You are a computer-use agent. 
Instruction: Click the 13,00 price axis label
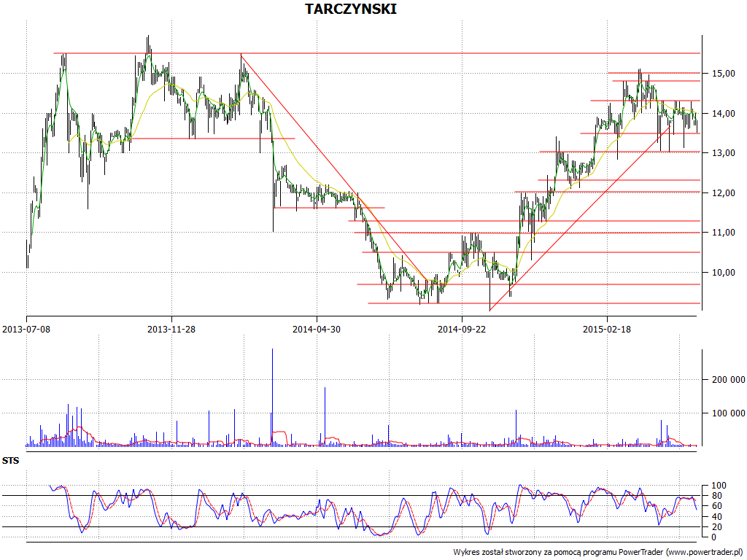[723, 153]
